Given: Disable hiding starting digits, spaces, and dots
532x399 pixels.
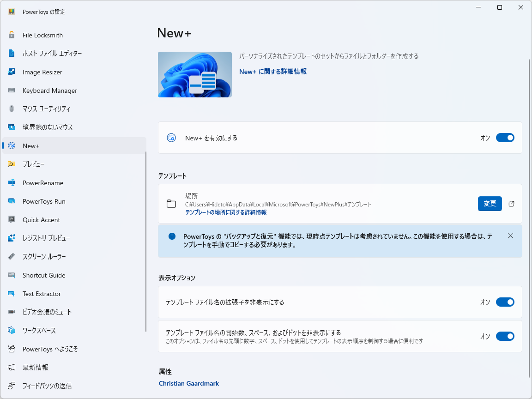Looking at the screenshot, I should tap(505, 336).
